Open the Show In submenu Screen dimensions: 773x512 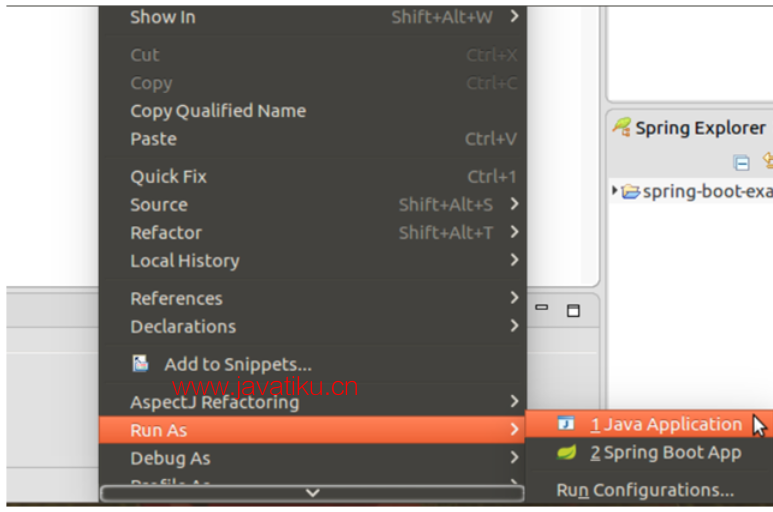313,18
